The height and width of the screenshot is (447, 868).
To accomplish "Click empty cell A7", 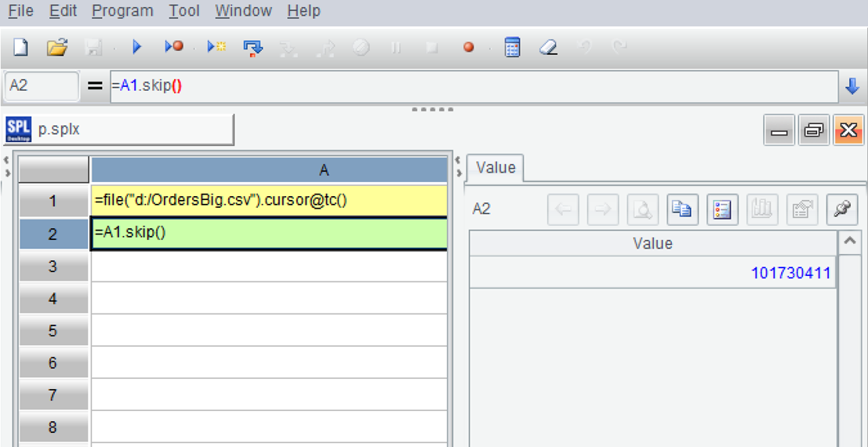I will tap(269, 395).
